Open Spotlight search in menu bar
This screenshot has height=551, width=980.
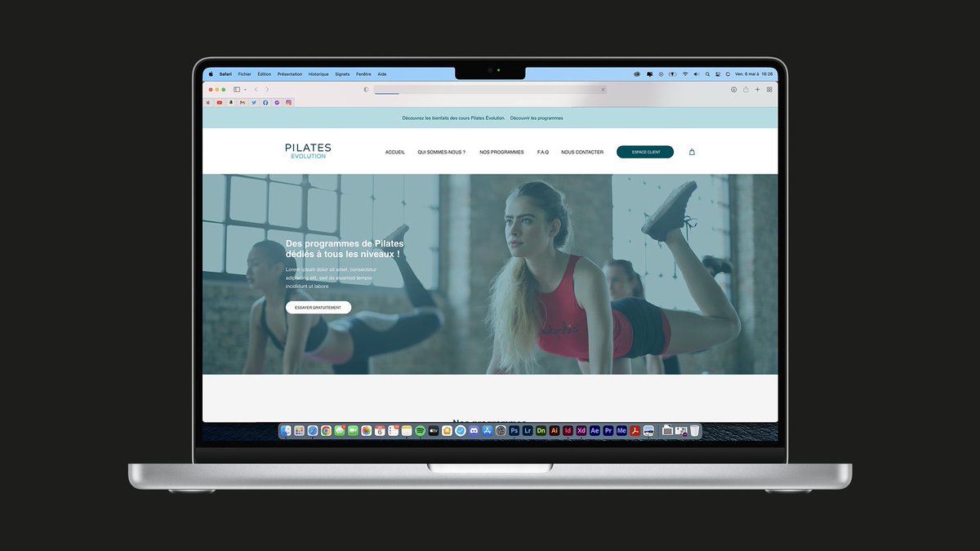(x=707, y=74)
